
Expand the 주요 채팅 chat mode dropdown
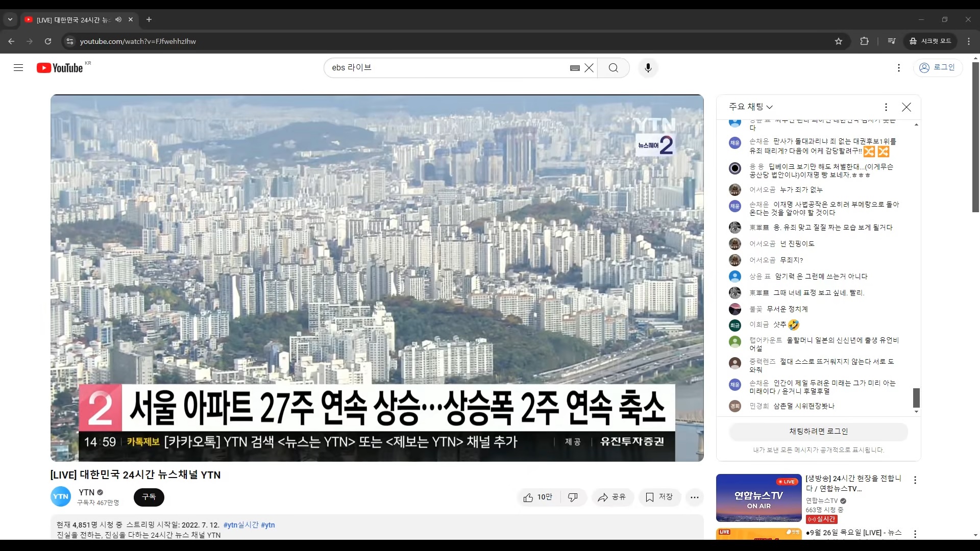click(x=751, y=107)
